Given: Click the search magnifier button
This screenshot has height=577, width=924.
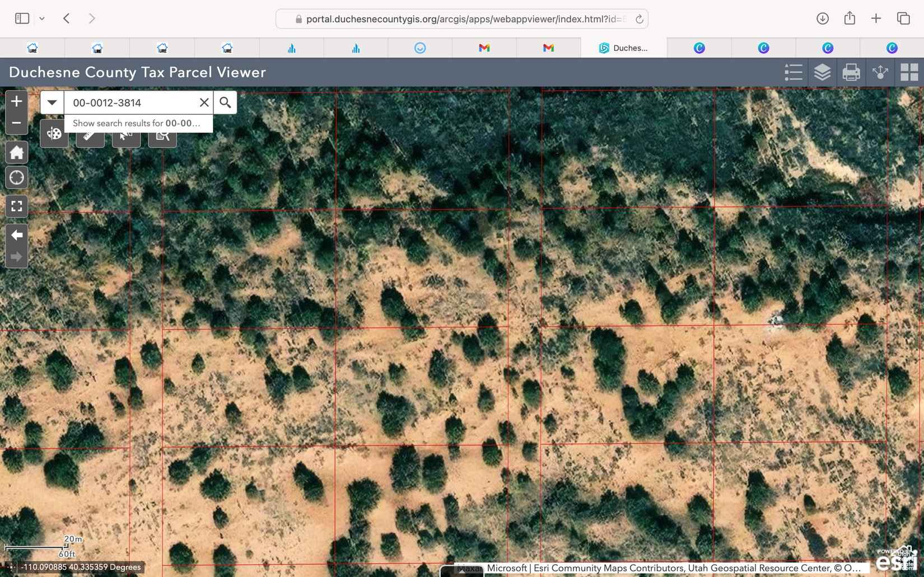Looking at the screenshot, I should [225, 102].
